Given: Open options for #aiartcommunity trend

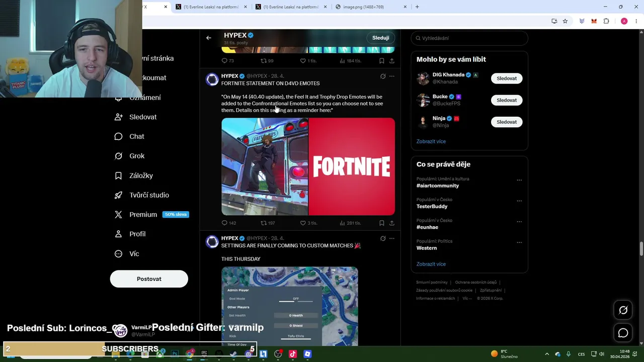Looking at the screenshot, I should coord(519,180).
